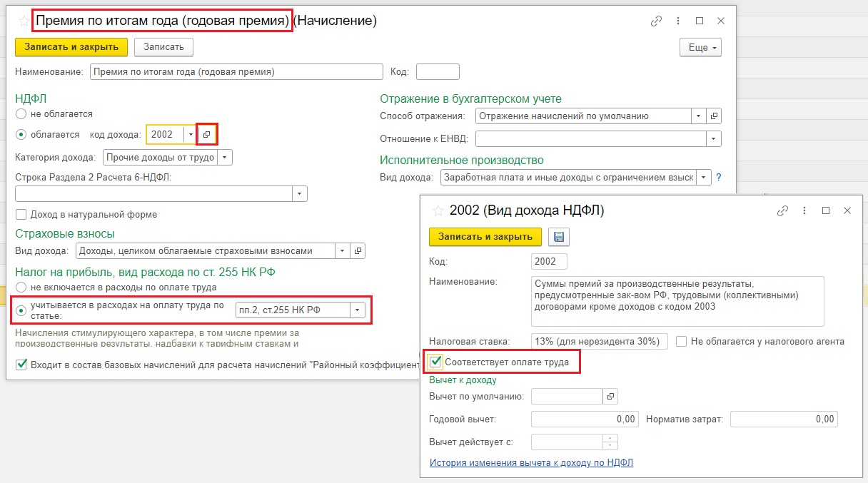The height and width of the screenshot is (483, 868).
Task: Toggle Соответствует оплате труда checkbox
Action: click(436, 362)
